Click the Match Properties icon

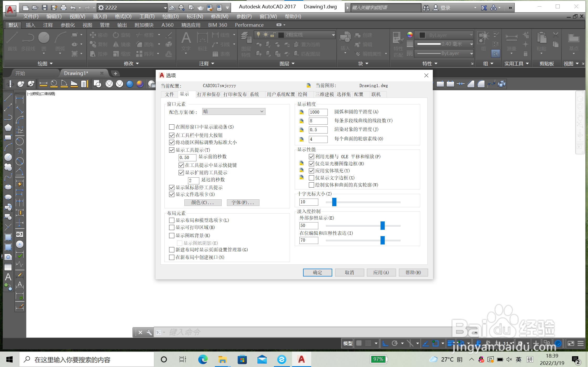point(398,44)
